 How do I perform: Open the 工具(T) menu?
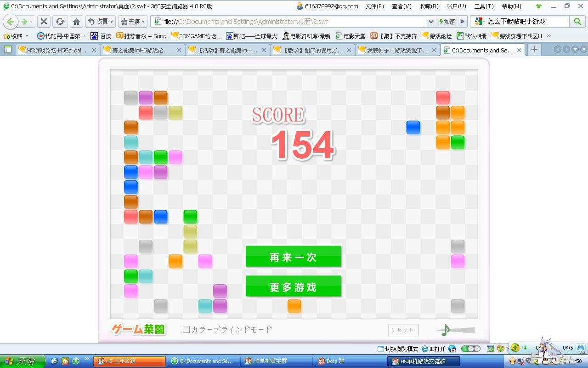click(484, 6)
